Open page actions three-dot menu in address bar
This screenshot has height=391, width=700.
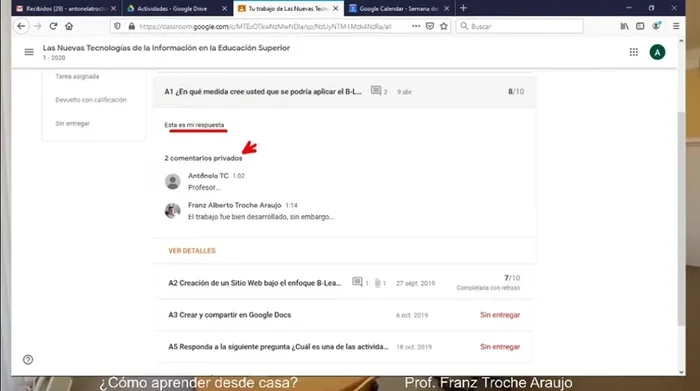[416, 26]
